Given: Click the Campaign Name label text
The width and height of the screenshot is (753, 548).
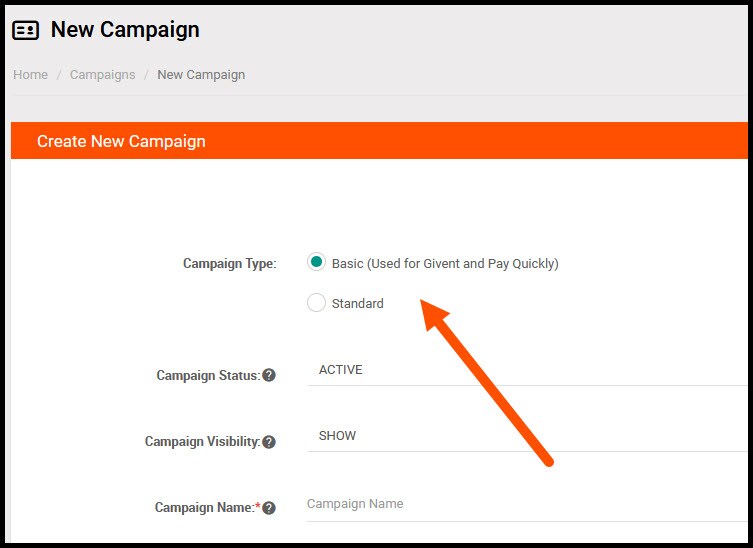Looking at the screenshot, I should click(x=204, y=508).
